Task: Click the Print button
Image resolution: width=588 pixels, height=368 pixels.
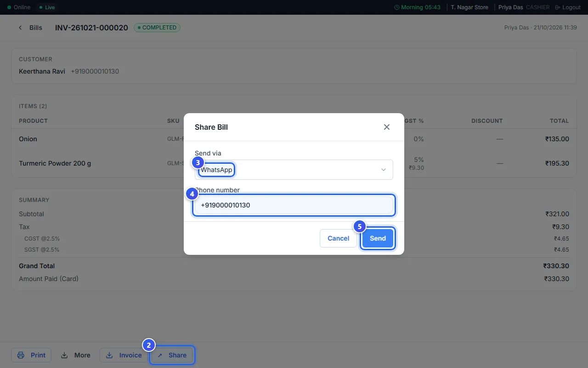Action: coord(31,355)
